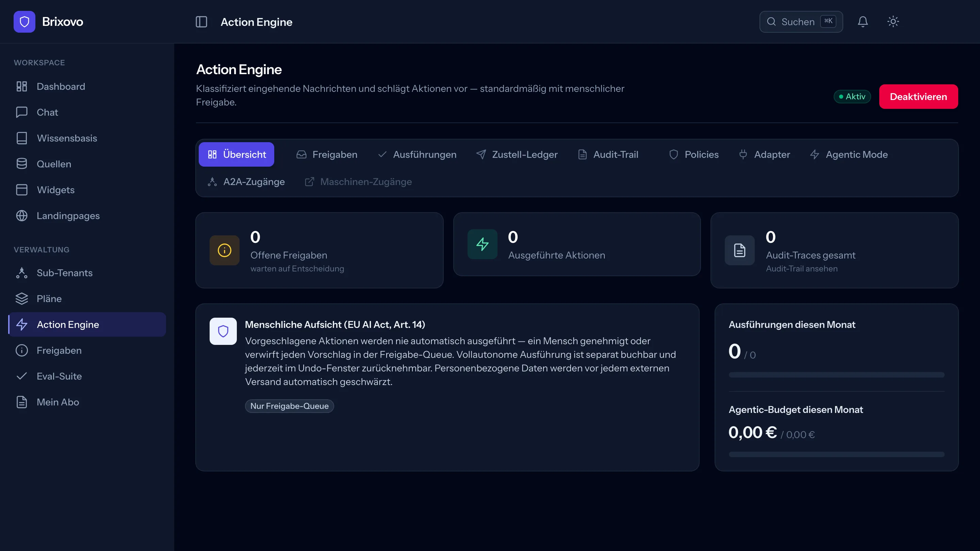Go to Wissensbasis
The height and width of the screenshot is (551, 980).
pyautogui.click(x=87, y=138)
